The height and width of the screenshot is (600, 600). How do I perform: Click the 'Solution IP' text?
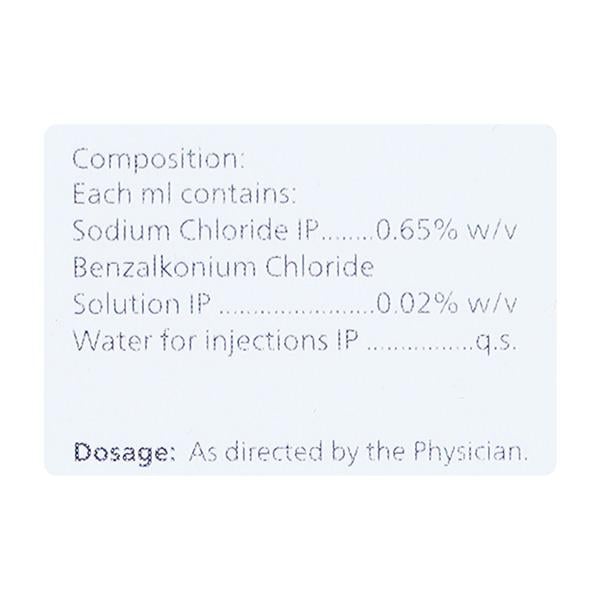(x=141, y=304)
